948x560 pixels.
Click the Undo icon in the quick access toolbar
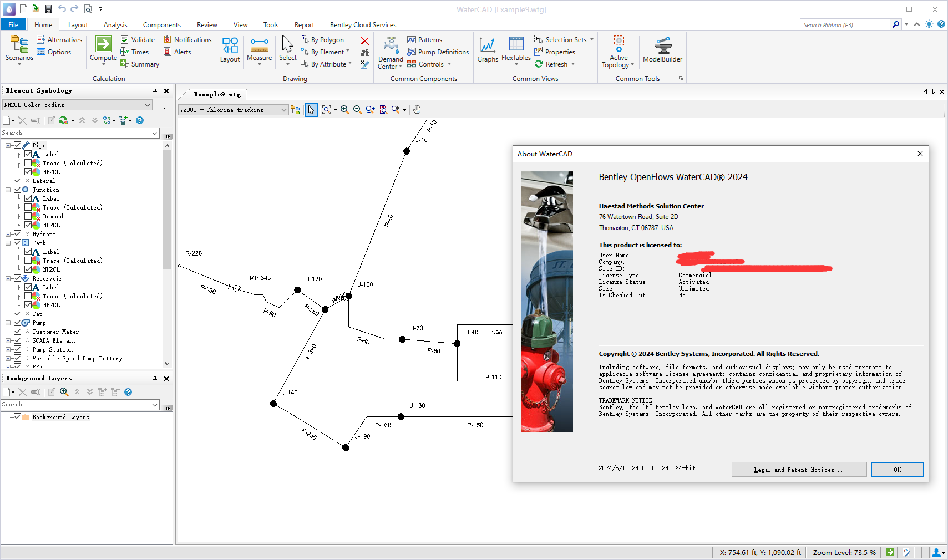pos(62,9)
